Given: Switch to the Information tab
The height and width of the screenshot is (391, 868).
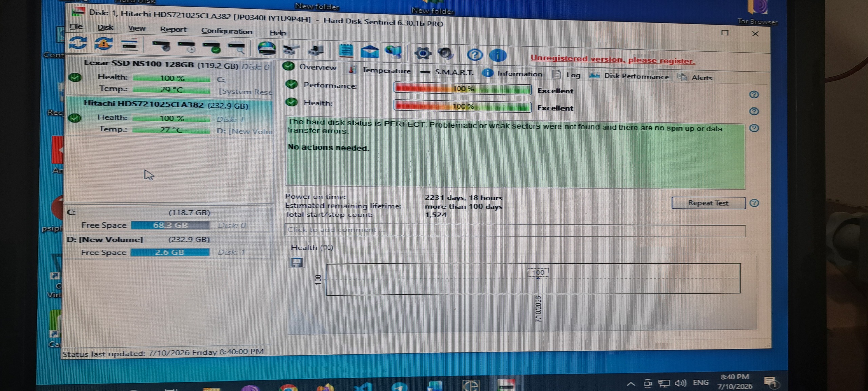Looking at the screenshot, I should 513,74.
